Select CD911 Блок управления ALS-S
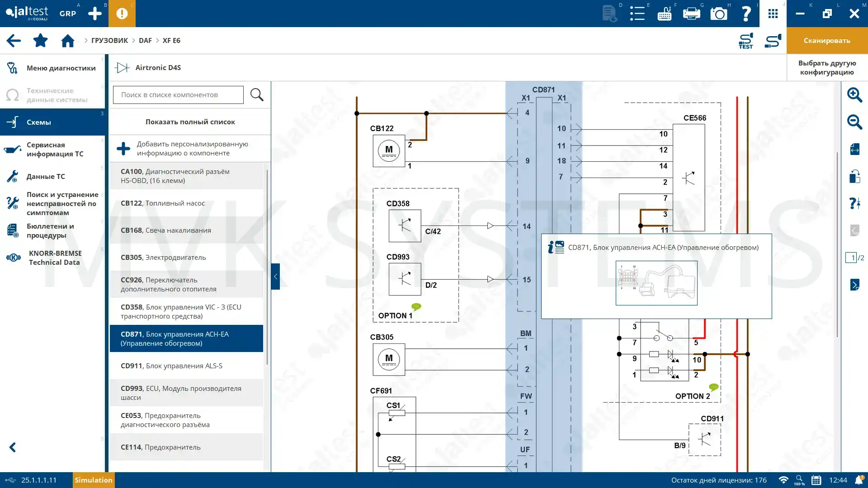Image resolution: width=868 pixels, height=488 pixels. [186, 366]
